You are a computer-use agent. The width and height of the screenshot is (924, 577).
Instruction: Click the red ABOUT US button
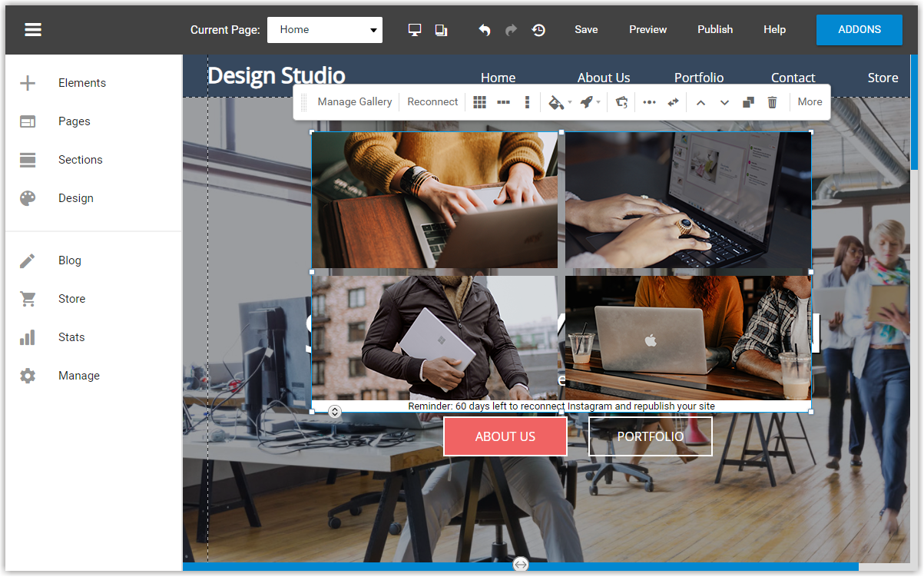tap(505, 436)
